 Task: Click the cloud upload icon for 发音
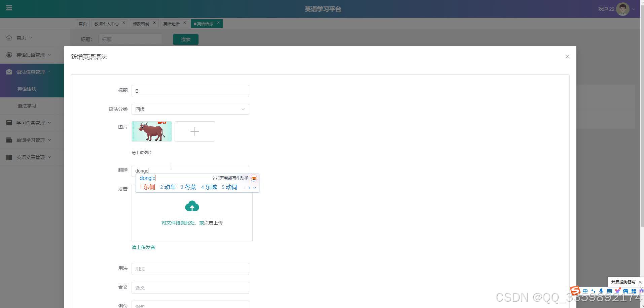click(x=192, y=206)
